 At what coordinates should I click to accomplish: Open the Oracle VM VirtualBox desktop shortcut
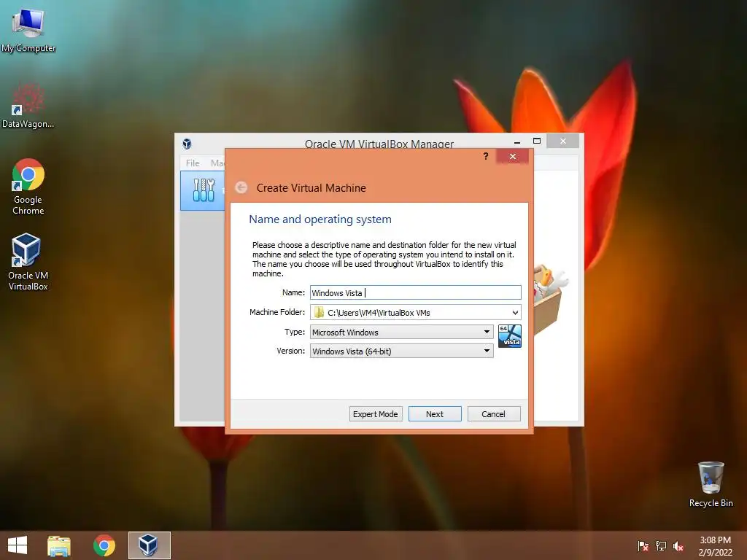[28, 262]
